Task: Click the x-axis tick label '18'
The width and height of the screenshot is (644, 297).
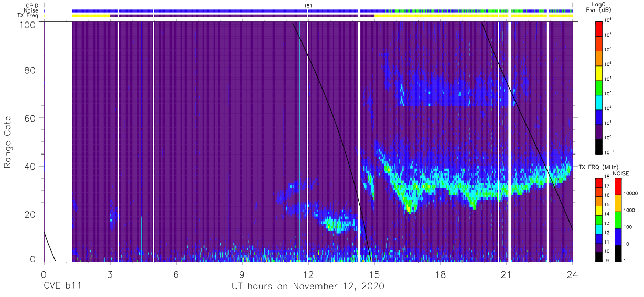Action: (x=441, y=274)
